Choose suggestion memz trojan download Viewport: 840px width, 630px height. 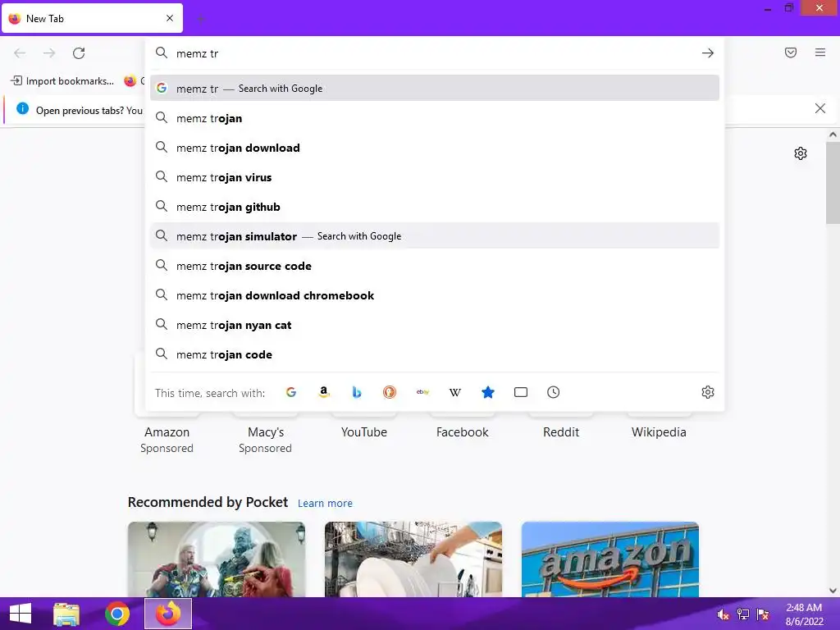(x=435, y=148)
